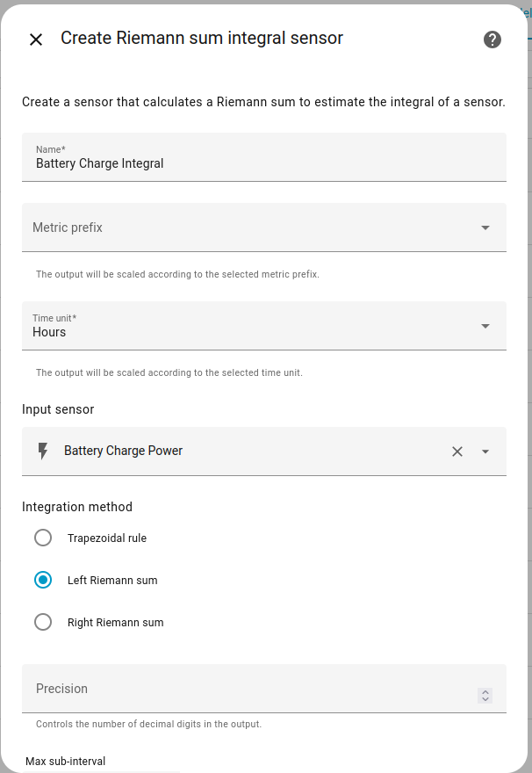Click the Metric prefix arrow icon
The height and width of the screenshot is (773, 532).
(485, 228)
